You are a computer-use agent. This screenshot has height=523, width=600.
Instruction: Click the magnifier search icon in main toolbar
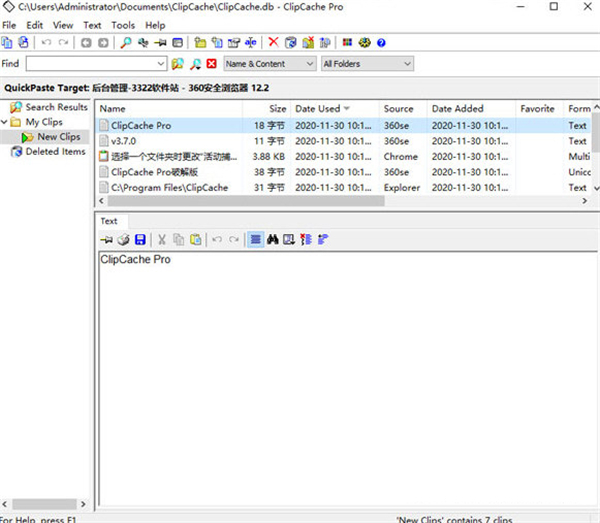point(125,43)
